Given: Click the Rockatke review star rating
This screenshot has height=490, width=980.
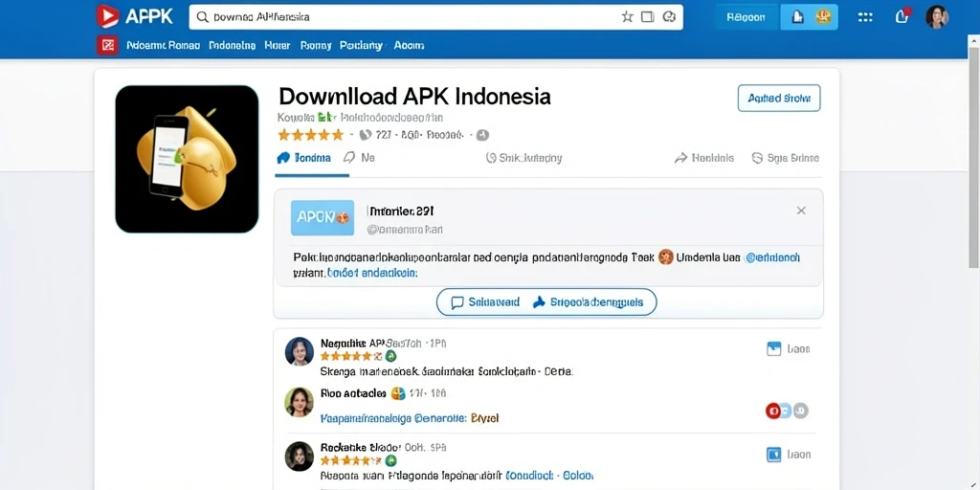Looking at the screenshot, I should 350,461.
